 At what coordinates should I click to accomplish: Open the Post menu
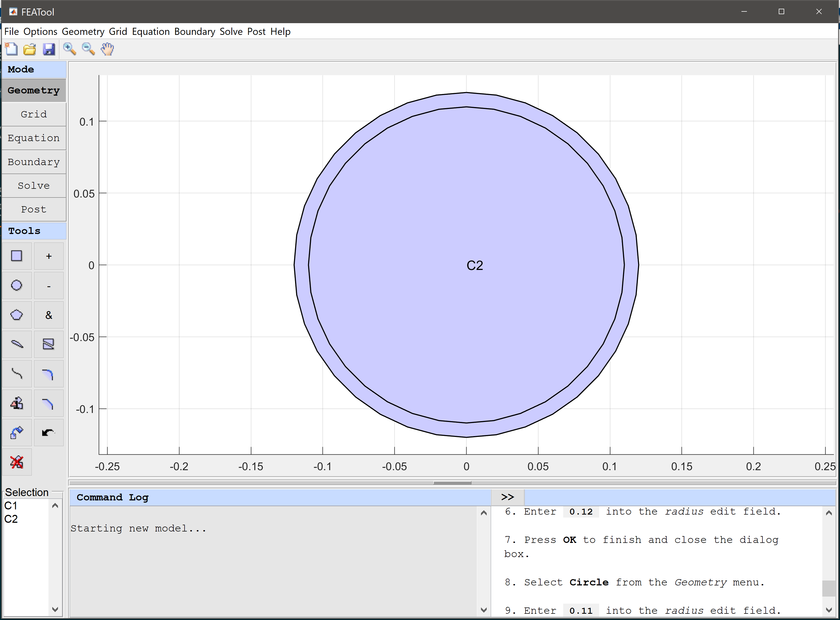point(256,32)
